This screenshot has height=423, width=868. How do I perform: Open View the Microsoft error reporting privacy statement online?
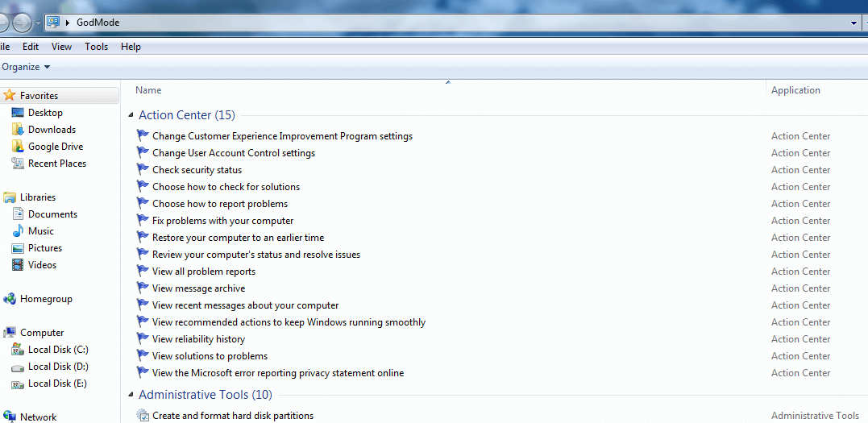tap(278, 373)
